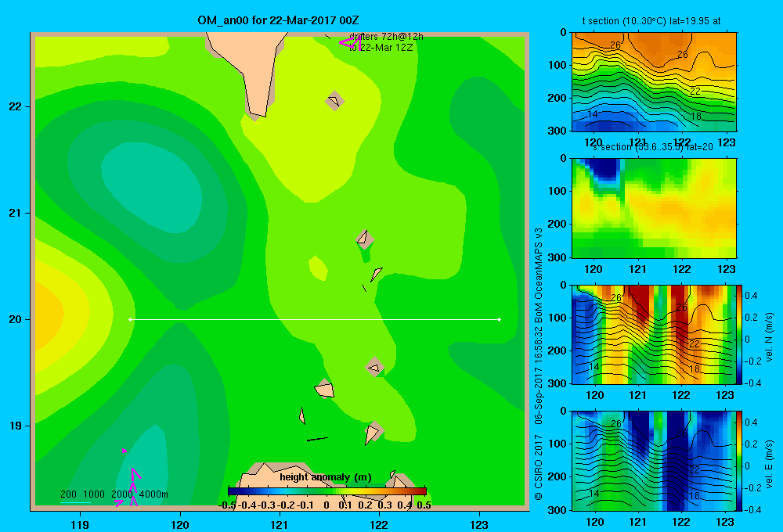Click latitude tick label 19 on main map axis

pos(16,426)
